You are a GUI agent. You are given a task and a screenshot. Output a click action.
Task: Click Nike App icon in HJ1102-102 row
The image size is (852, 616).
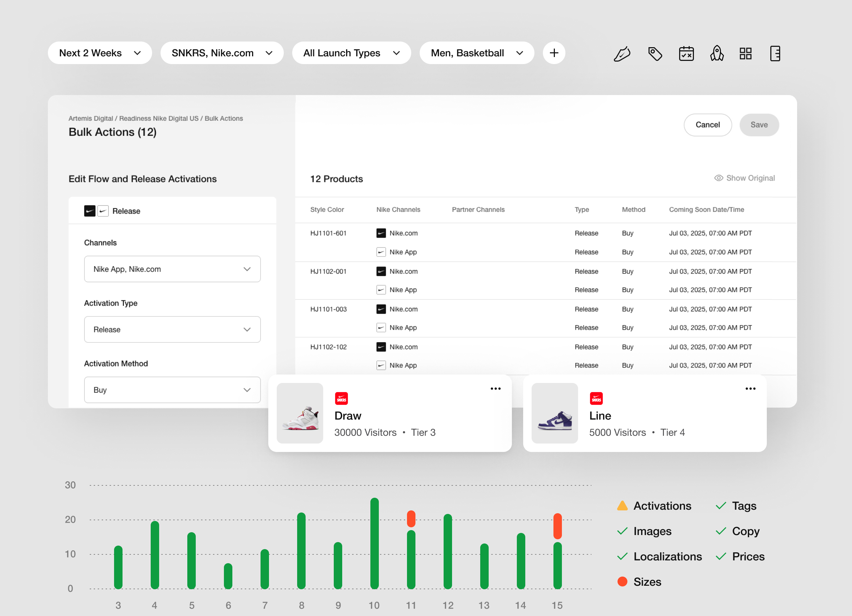tap(381, 365)
